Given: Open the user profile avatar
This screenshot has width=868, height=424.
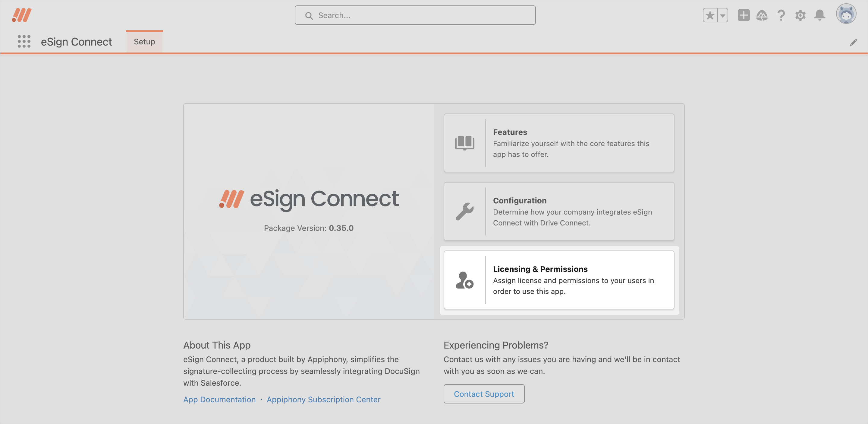Looking at the screenshot, I should tap(846, 14).
